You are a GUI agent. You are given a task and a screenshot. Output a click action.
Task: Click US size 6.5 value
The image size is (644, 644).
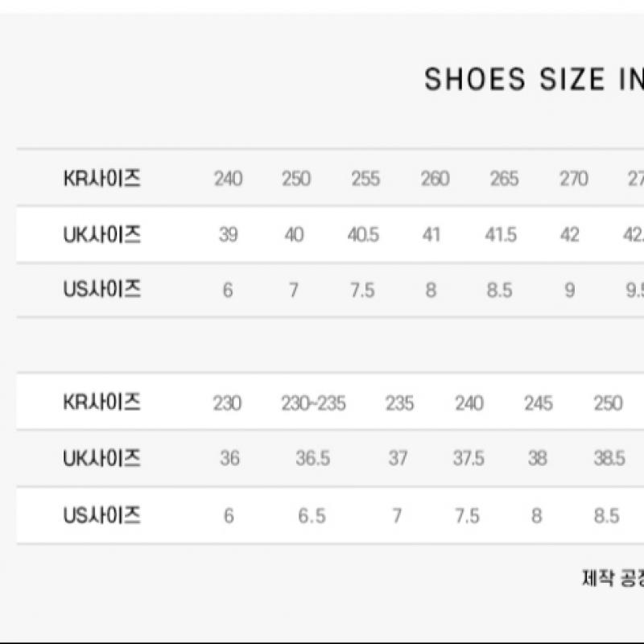click(x=312, y=516)
